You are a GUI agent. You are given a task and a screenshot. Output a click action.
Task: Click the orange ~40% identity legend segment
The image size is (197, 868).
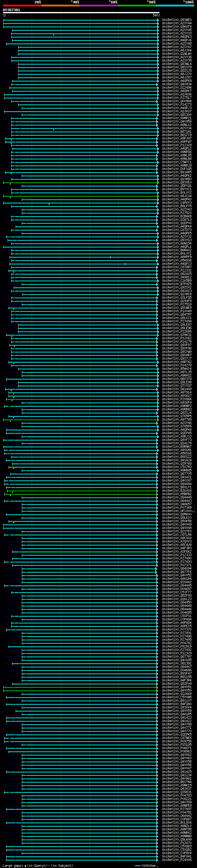pyautogui.click(x=61, y=6)
